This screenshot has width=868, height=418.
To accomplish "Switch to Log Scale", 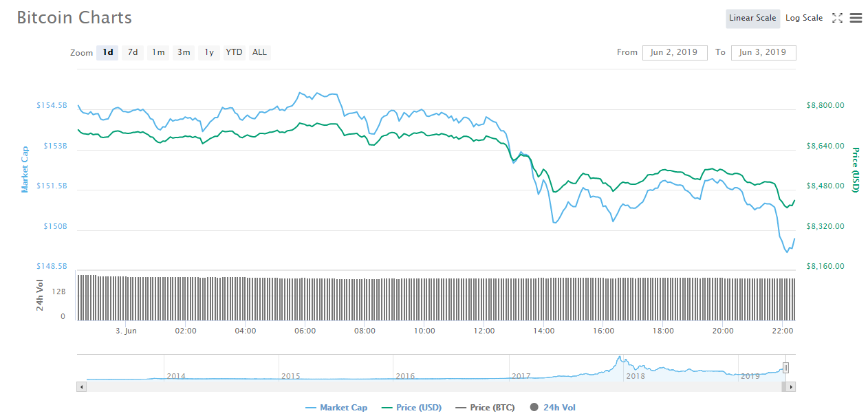I will [x=804, y=19].
